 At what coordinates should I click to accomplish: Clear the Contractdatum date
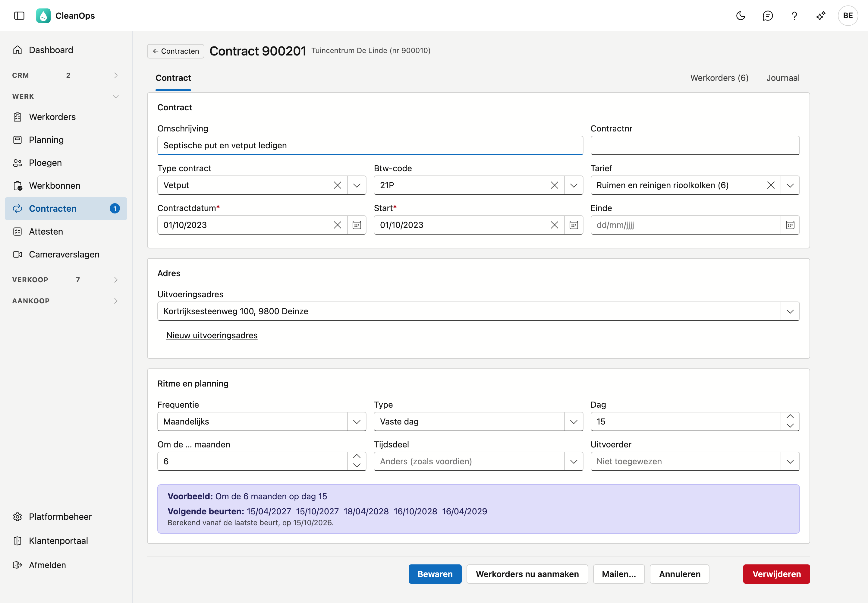coord(337,225)
